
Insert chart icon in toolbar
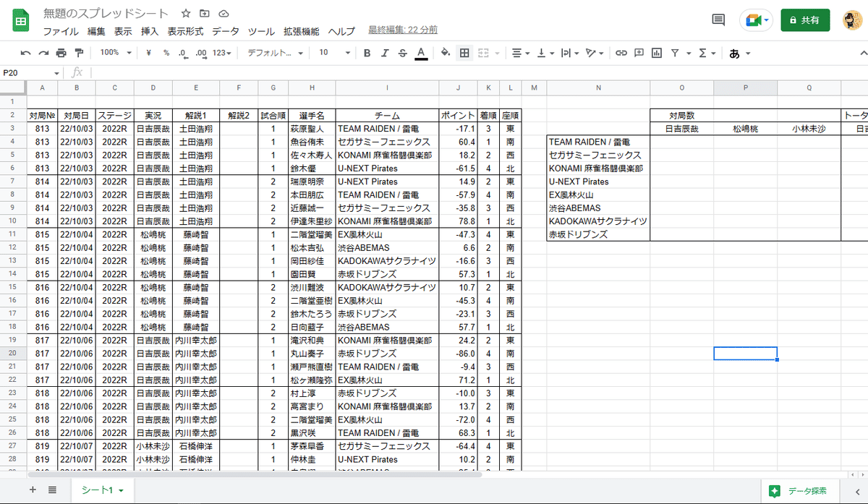pos(657,53)
